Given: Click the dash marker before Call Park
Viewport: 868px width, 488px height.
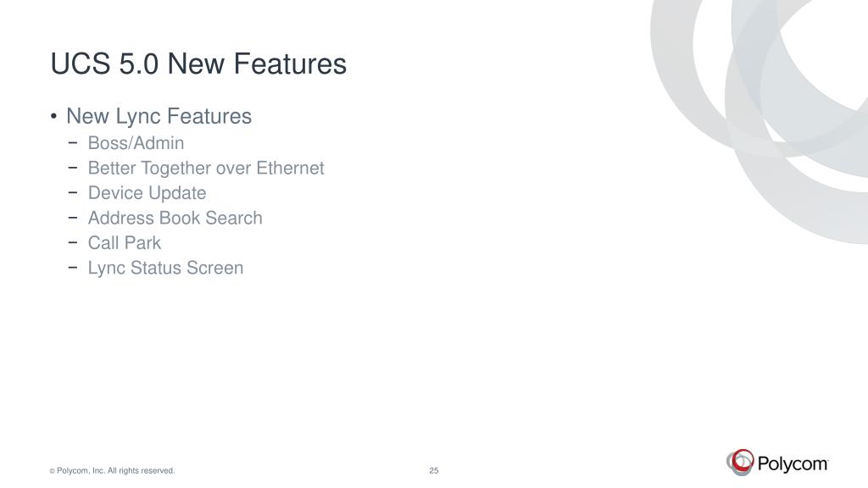Looking at the screenshot, I should (73, 241).
